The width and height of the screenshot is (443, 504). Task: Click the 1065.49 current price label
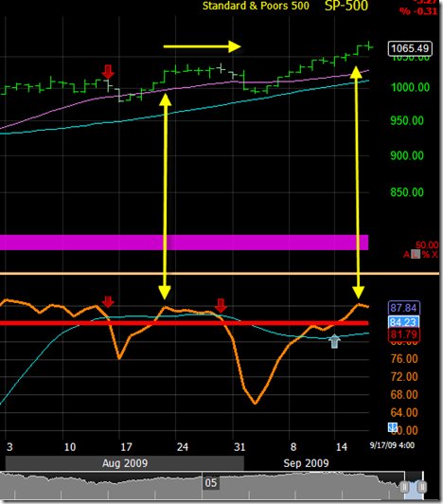[410, 48]
